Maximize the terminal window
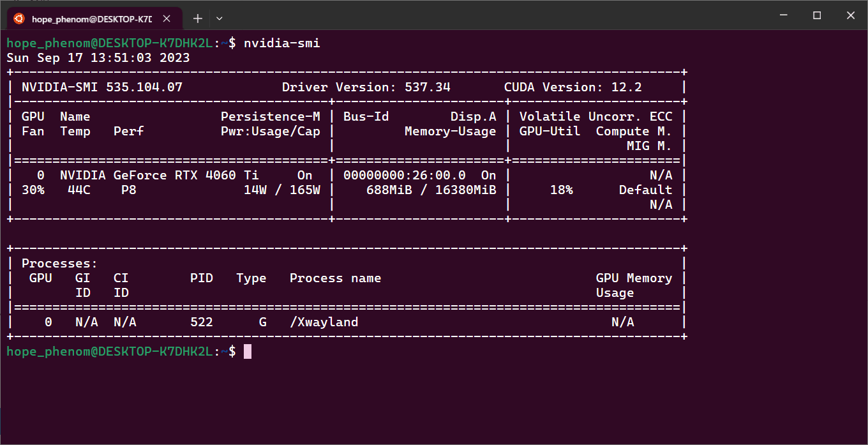868x445 pixels. pyautogui.click(x=817, y=15)
